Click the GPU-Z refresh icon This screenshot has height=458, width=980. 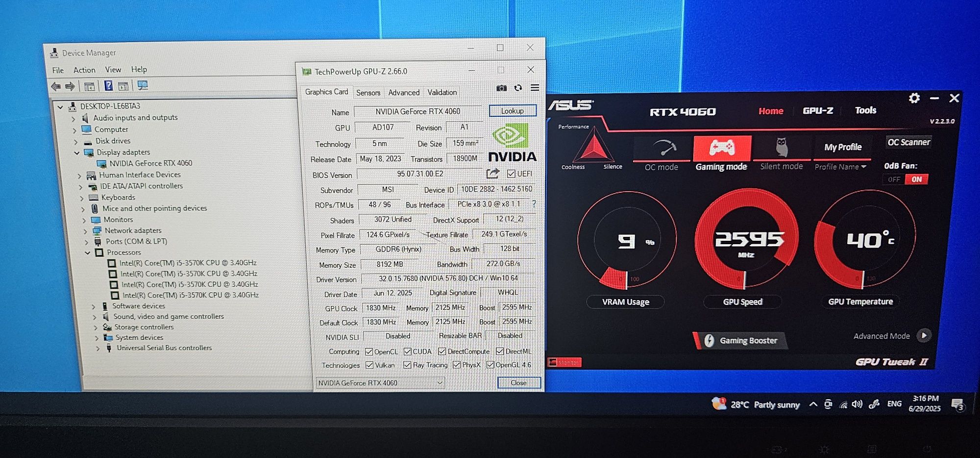518,88
